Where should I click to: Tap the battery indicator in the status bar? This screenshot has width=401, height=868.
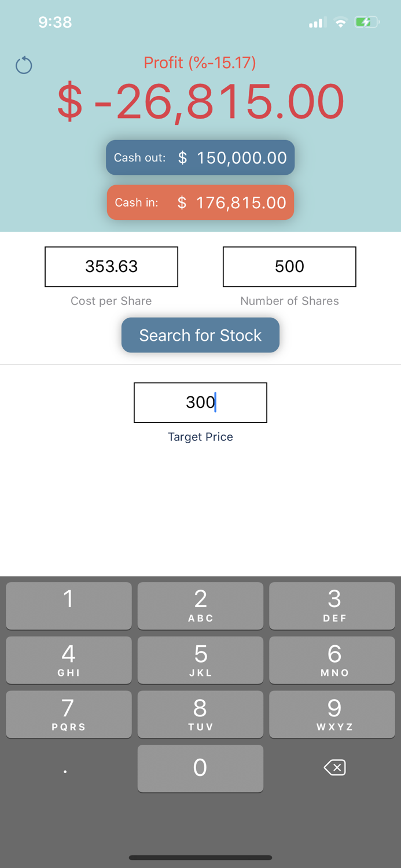366,22
